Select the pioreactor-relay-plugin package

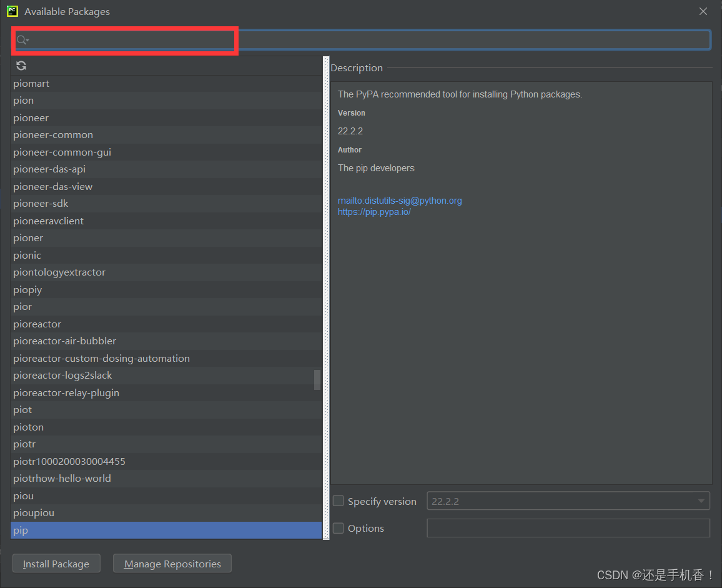(x=166, y=393)
